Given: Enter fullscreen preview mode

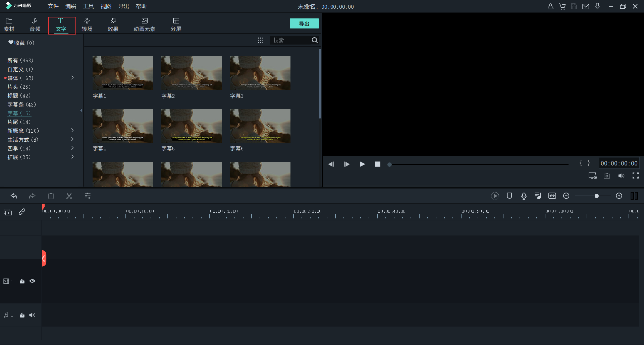Looking at the screenshot, I should coord(635,176).
